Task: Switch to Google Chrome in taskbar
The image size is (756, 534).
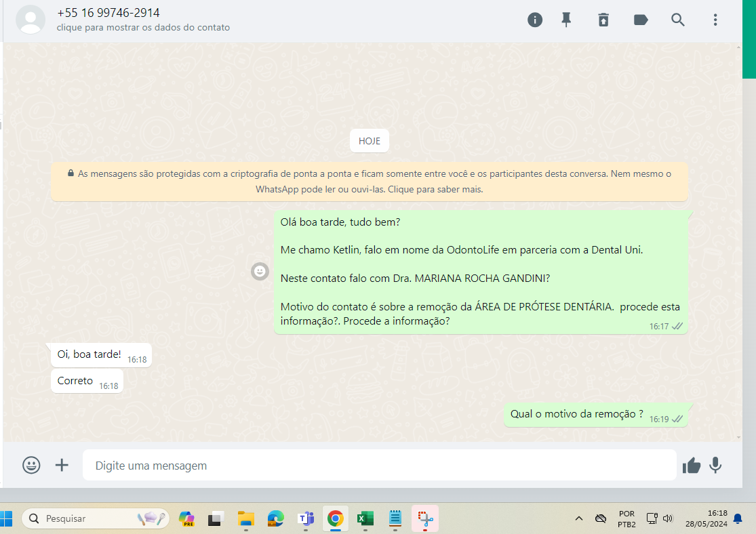Action: (336, 518)
